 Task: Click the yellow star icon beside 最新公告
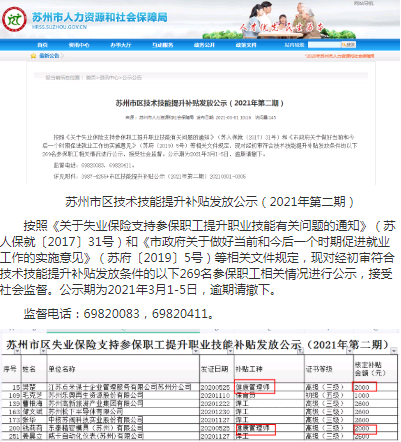point(33,56)
